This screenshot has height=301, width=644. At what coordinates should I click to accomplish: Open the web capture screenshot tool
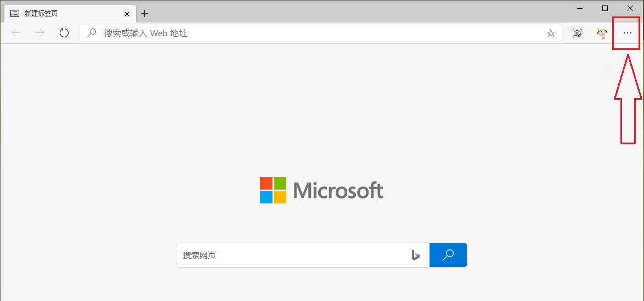point(577,33)
